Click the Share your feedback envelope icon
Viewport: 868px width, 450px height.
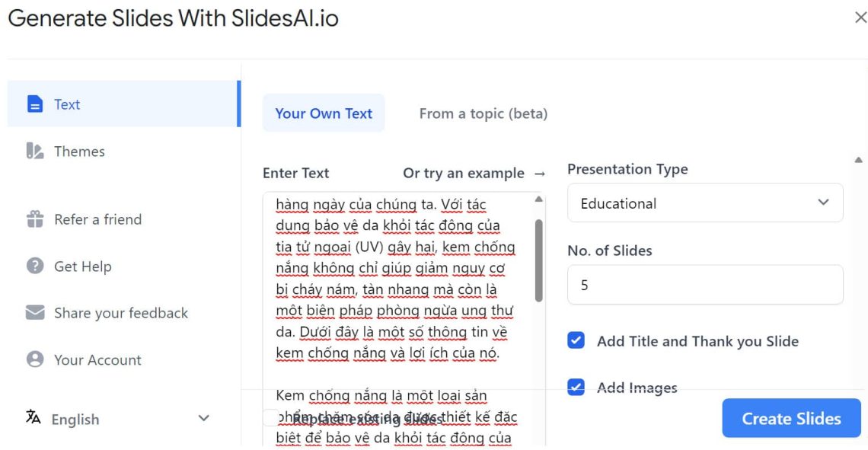[x=34, y=313]
